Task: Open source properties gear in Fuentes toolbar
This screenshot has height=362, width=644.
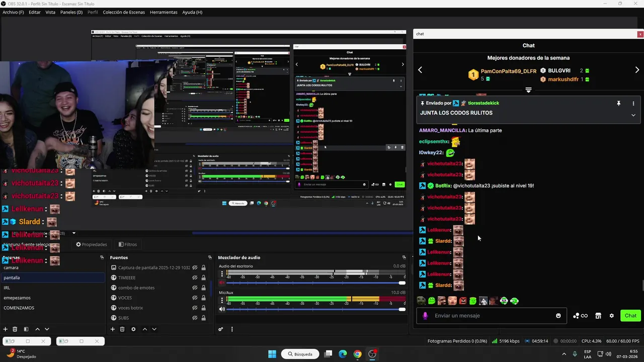Action: [x=133, y=329]
